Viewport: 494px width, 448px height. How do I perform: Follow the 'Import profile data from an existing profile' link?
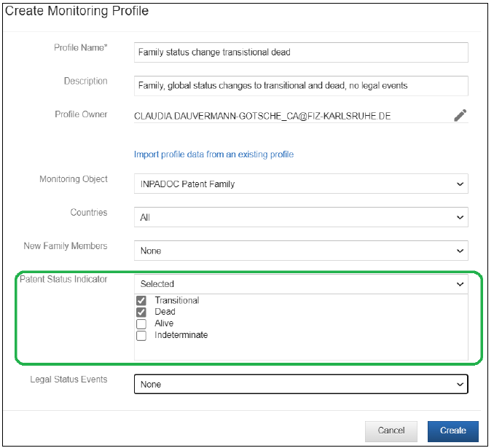pos(213,154)
